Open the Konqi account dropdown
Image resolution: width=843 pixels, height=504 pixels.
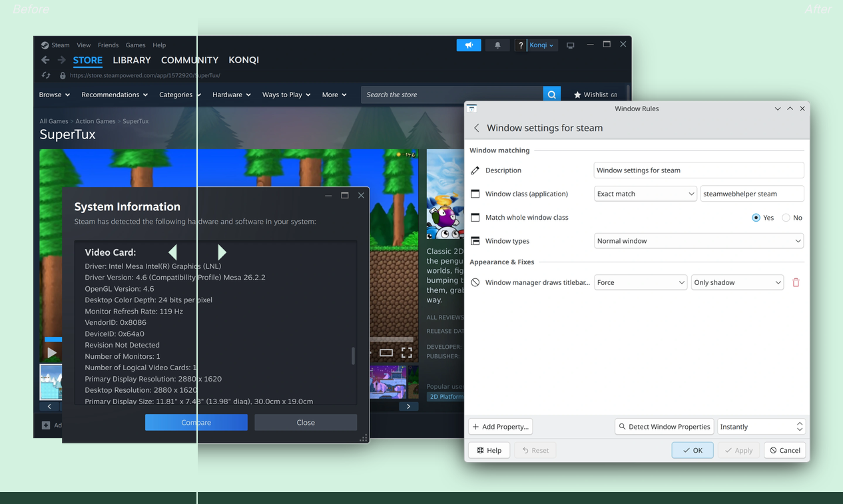(x=541, y=45)
